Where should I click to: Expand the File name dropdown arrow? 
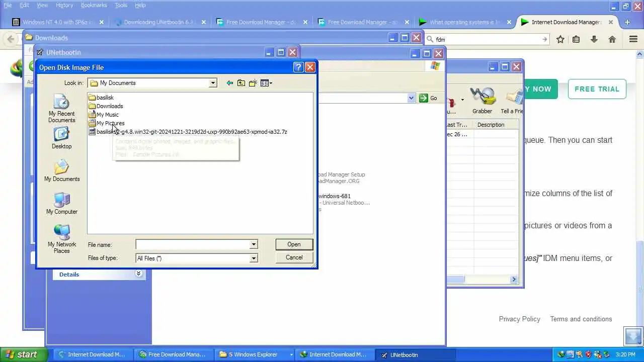coord(254,244)
